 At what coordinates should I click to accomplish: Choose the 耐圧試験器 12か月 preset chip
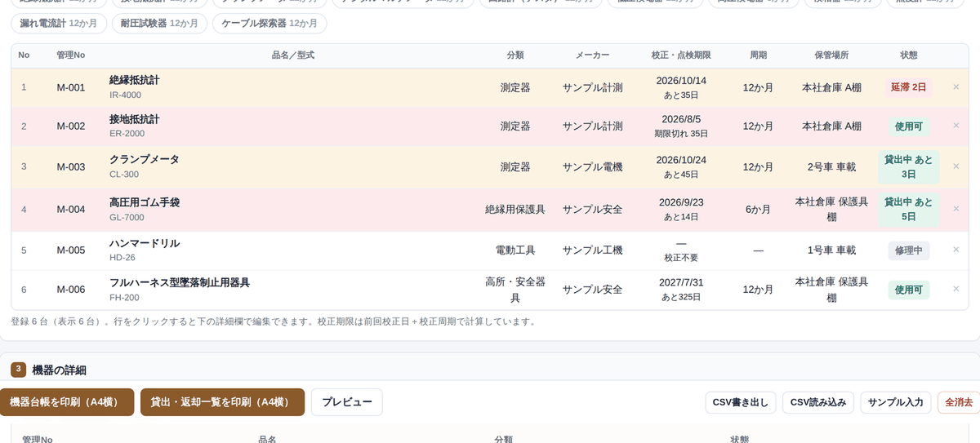tap(159, 24)
